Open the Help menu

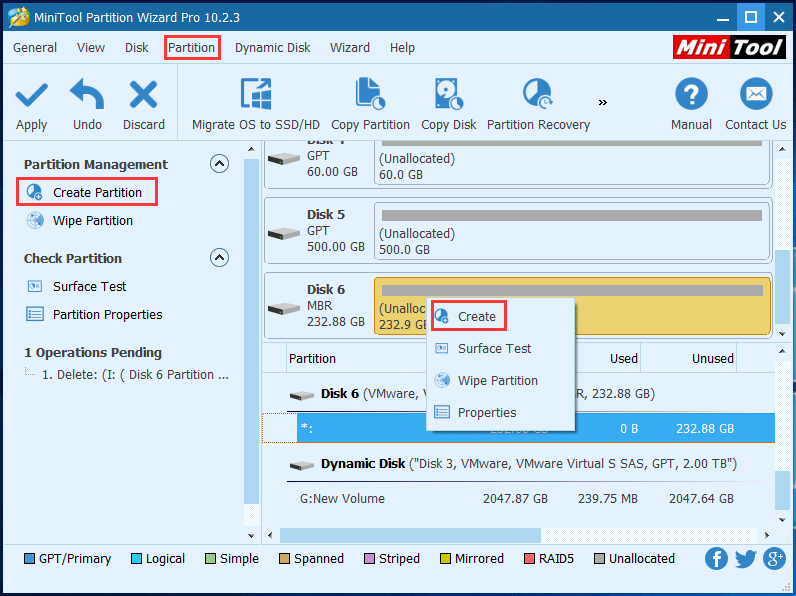coord(402,48)
